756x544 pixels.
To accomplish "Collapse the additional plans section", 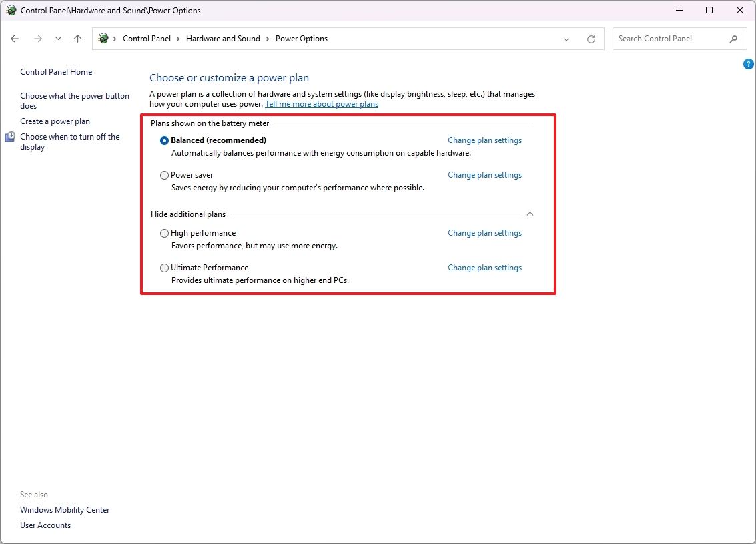I will [x=530, y=214].
